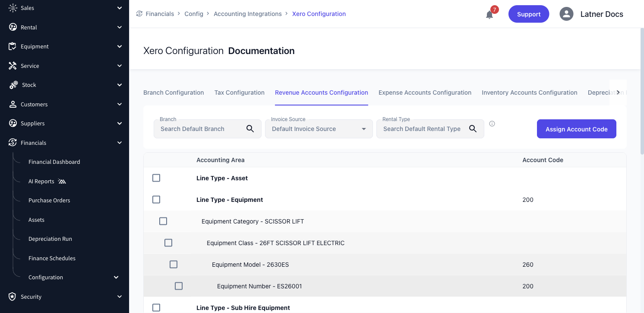Click the Service tools icon
The image size is (644, 313).
[13, 66]
